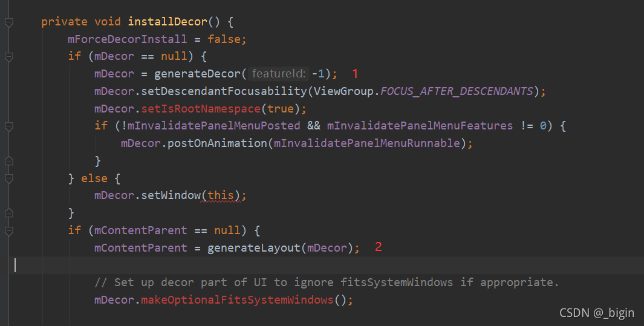Fold the 'if (mDecor == null)' block
The image size is (644, 326).
click(8, 57)
